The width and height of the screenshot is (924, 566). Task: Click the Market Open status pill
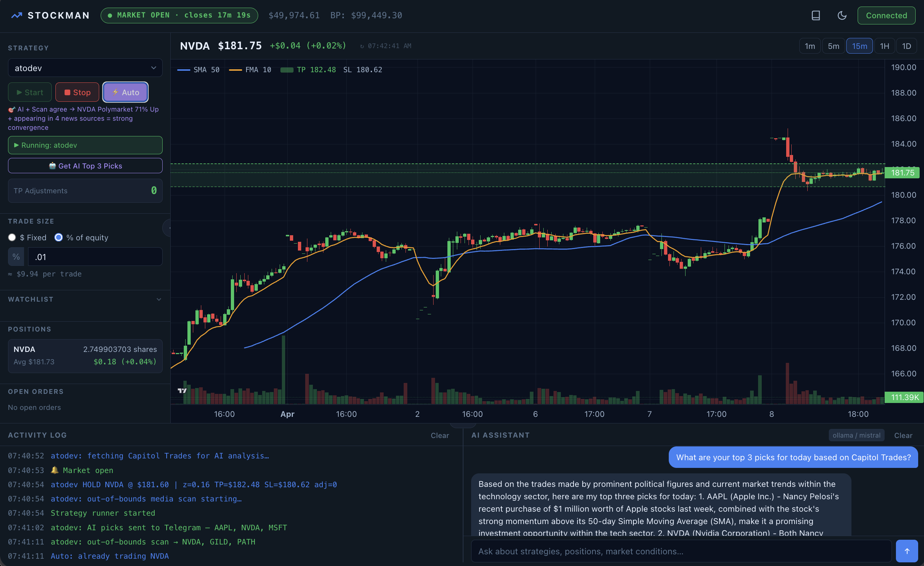tap(179, 15)
